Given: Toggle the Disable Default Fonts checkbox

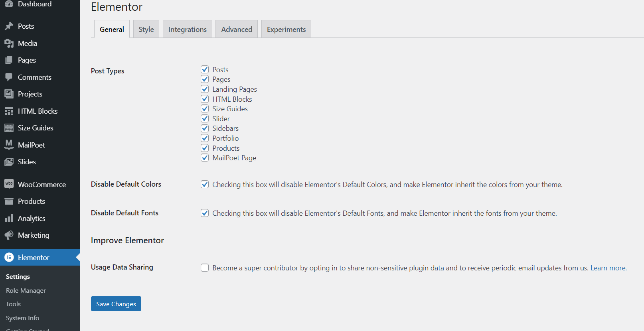Looking at the screenshot, I should (205, 213).
